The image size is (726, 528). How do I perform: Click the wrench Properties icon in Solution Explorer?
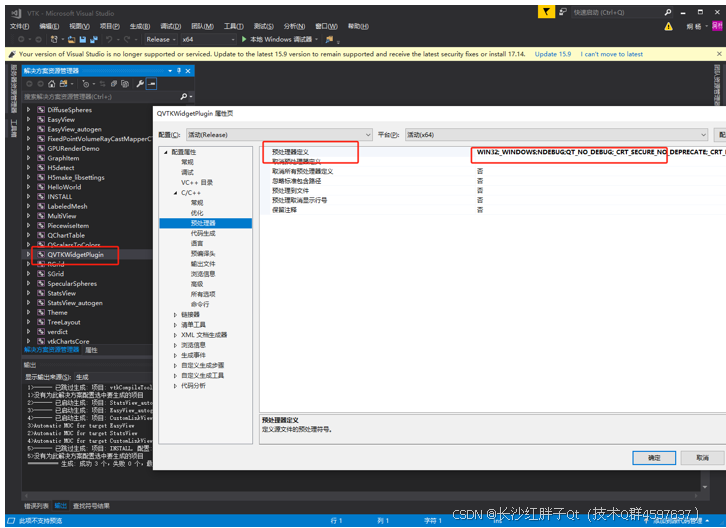coord(139,84)
